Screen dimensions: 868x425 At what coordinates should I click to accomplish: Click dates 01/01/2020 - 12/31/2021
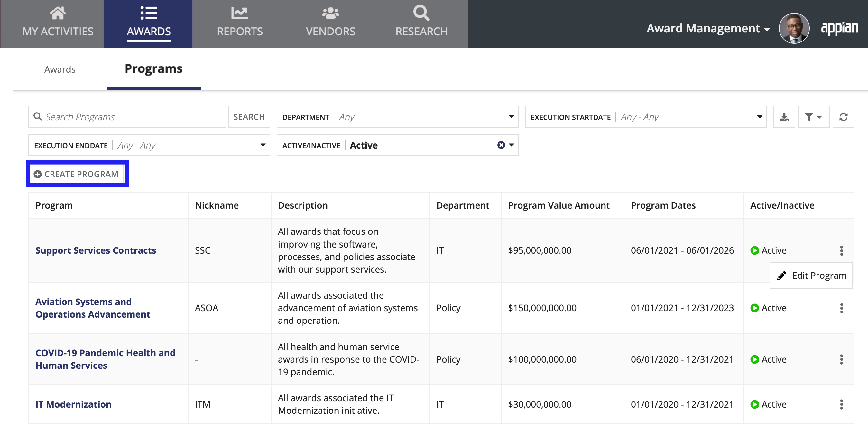(x=682, y=404)
